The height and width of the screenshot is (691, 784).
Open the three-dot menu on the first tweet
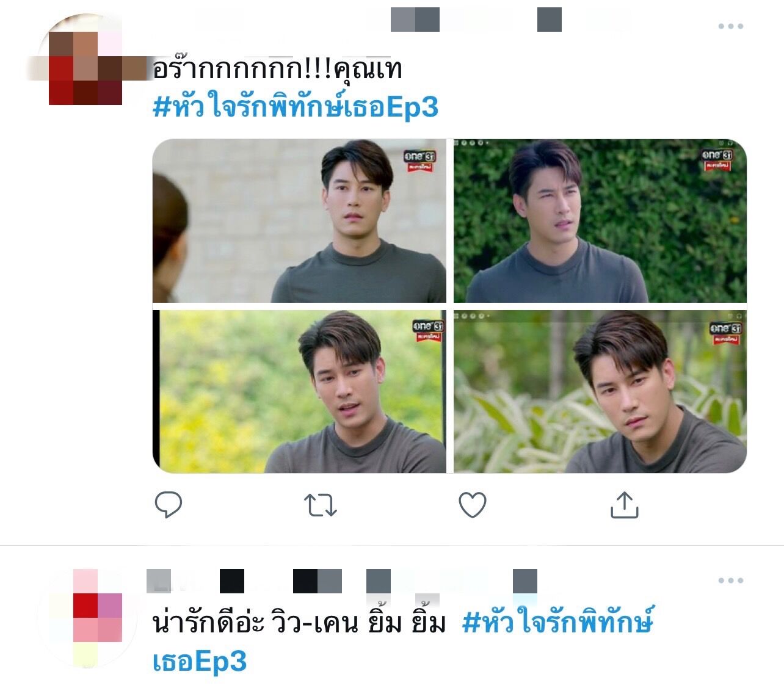730,26
